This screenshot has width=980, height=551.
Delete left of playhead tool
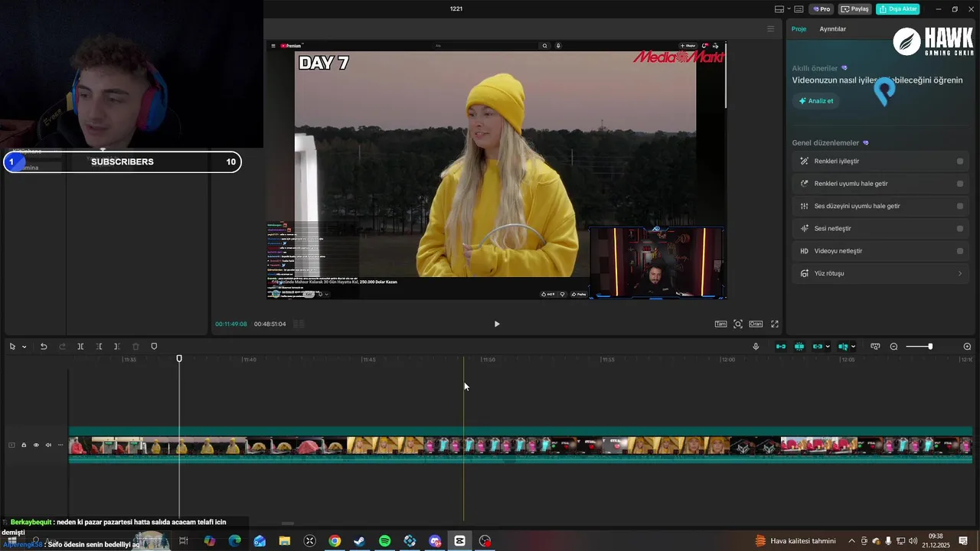point(99,347)
